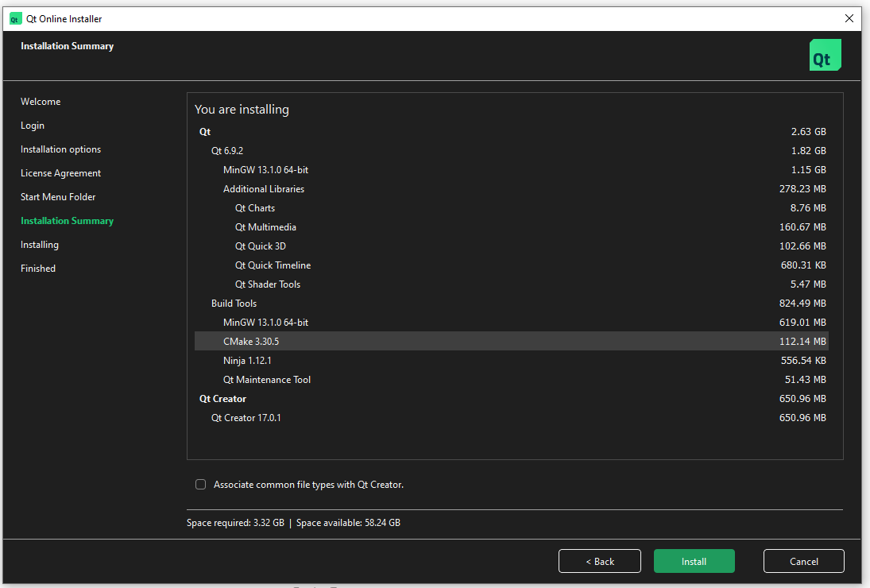Select Installation Summary step in sidebar

pyautogui.click(x=67, y=221)
